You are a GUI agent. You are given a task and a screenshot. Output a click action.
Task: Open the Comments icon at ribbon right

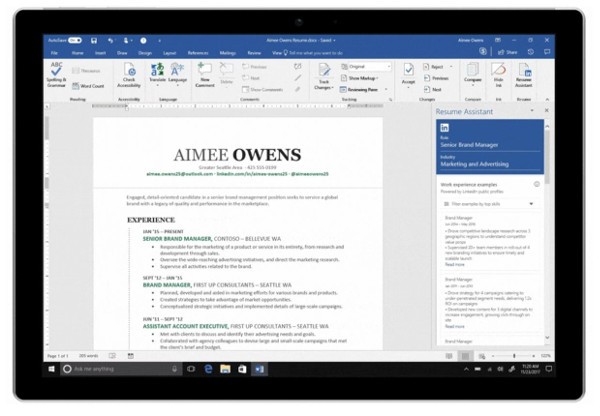click(x=547, y=52)
